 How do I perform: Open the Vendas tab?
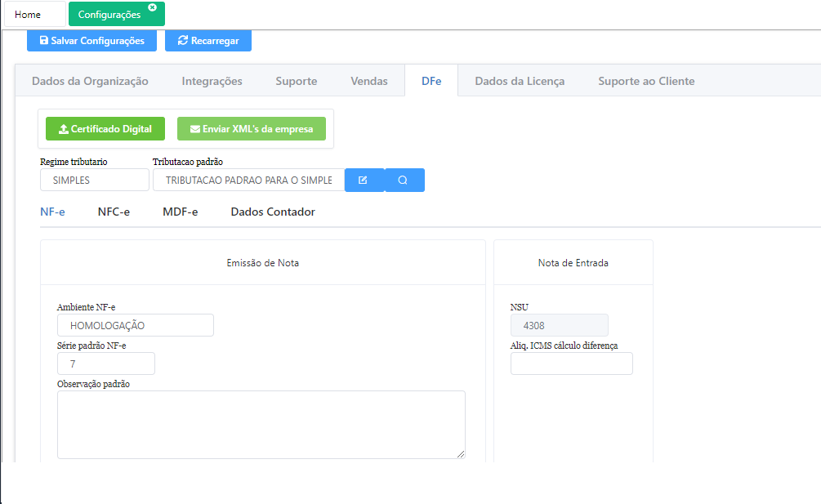point(368,81)
